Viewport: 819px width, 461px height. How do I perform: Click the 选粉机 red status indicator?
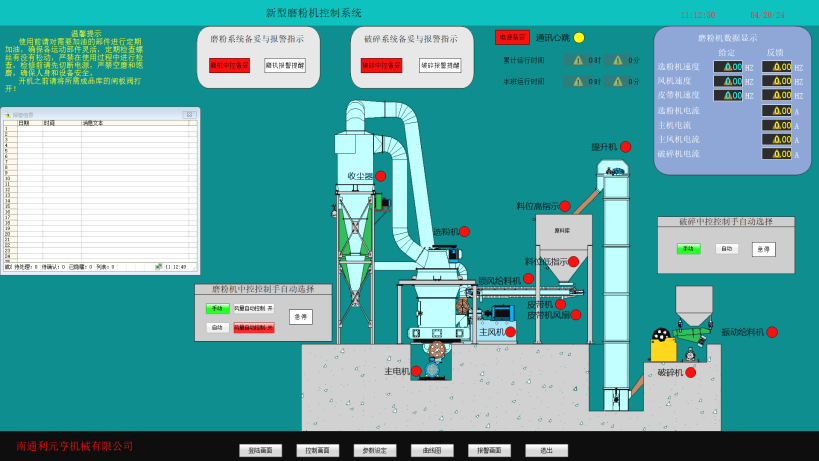click(464, 231)
